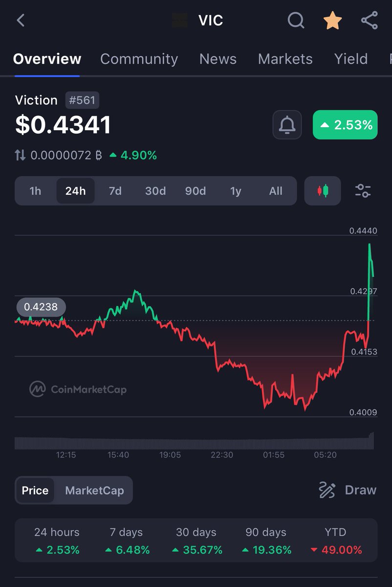Switch chart to Price mode
392x587 pixels.
tap(35, 490)
